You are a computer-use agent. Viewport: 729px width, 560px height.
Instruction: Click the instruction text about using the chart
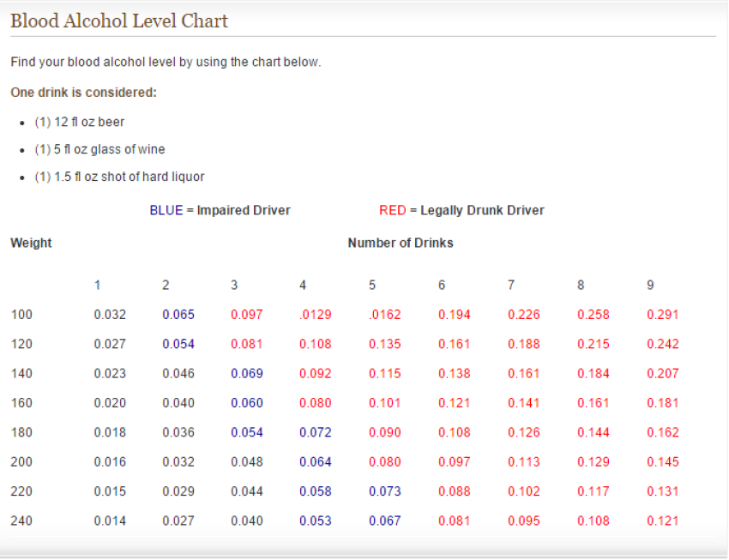166,62
